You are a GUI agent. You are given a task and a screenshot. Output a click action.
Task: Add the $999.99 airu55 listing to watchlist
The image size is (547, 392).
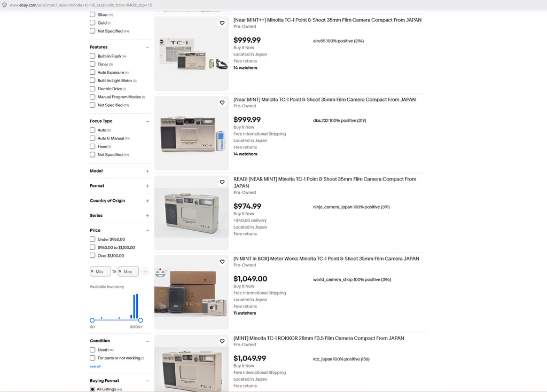pyautogui.click(x=222, y=23)
